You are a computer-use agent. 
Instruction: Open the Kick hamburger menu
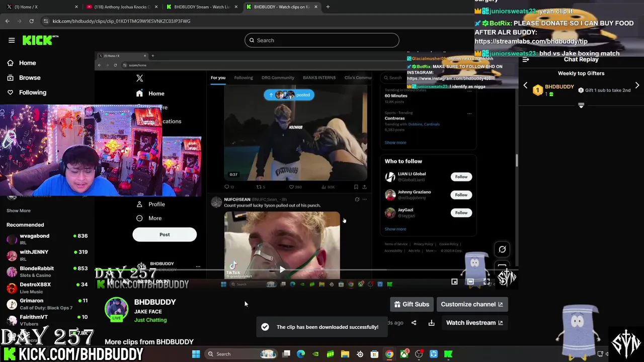pyautogui.click(x=12, y=40)
